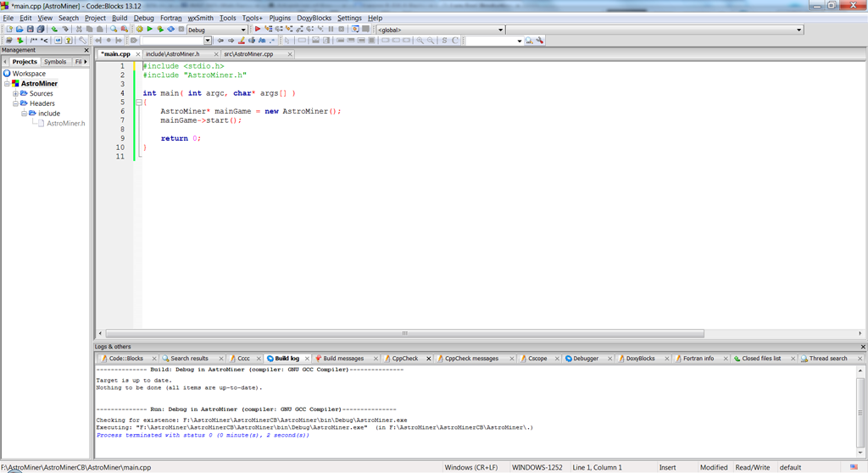868x473 pixels.
Task: Close the main.cpp editor tab
Action: pos(138,54)
